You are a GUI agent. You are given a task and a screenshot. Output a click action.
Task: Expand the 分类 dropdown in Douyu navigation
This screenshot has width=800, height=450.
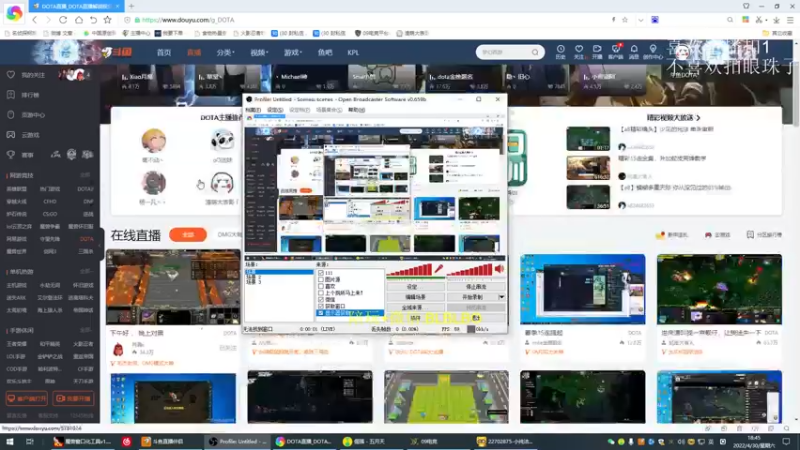(x=225, y=53)
